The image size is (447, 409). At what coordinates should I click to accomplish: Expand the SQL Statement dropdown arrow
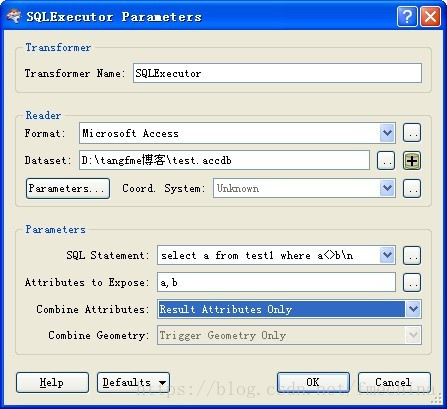[x=387, y=255]
